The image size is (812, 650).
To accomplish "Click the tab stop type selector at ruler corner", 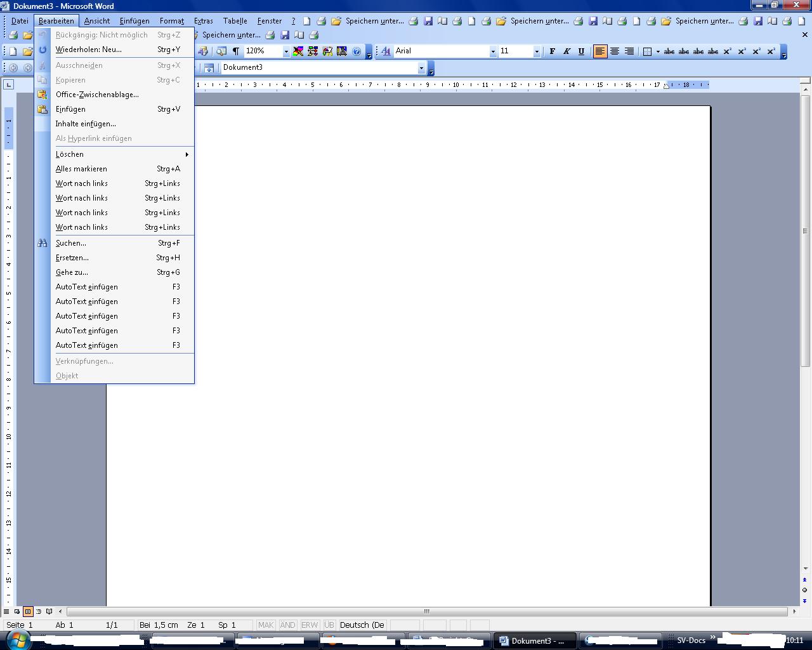I will [x=8, y=84].
